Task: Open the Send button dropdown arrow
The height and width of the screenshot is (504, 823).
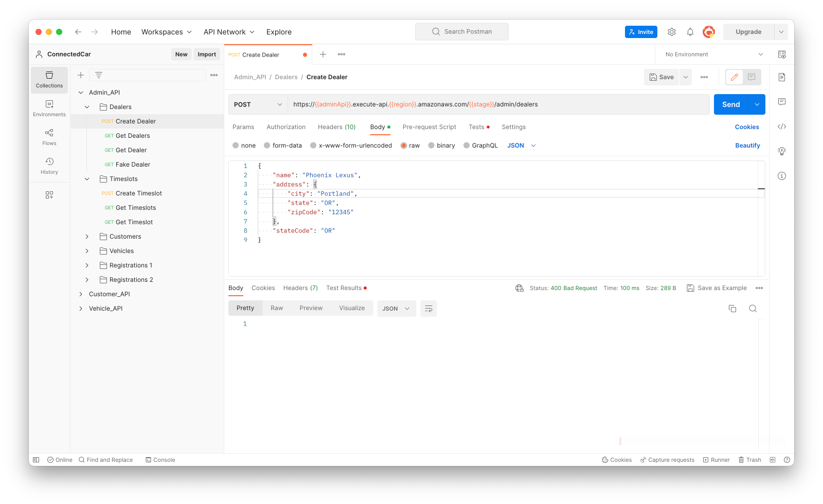Action: click(757, 104)
